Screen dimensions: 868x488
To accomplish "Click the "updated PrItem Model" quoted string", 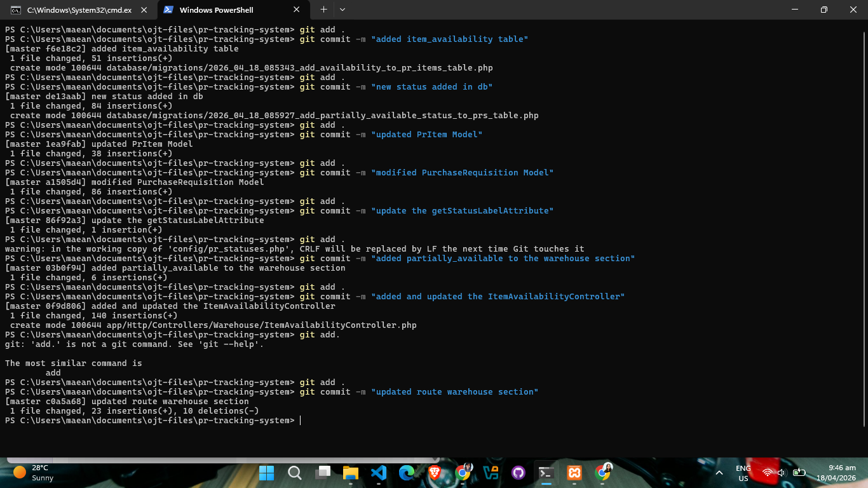I will click(x=427, y=135).
